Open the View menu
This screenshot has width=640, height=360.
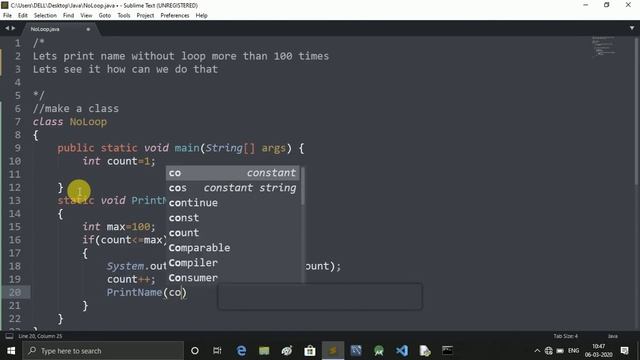point(86,16)
